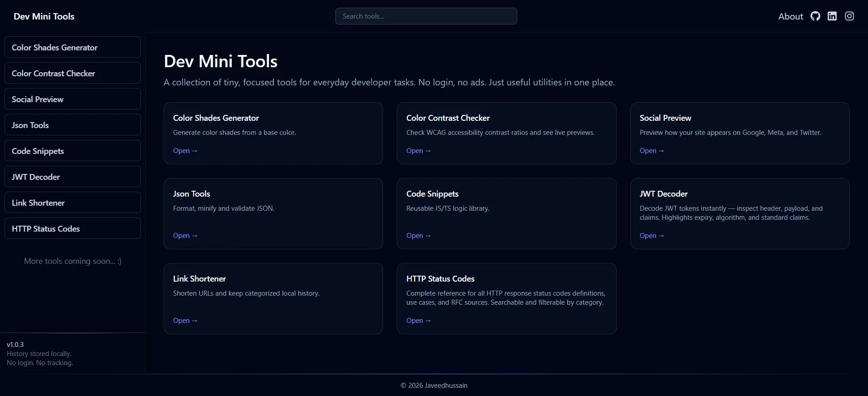Image resolution: width=868 pixels, height=396 pixels.
Task: Open link in Link Shortener card
Action: 185,321
